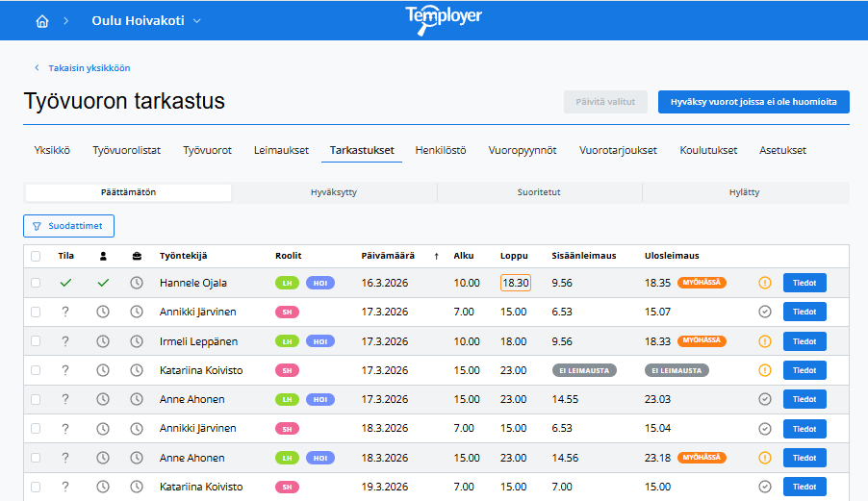Screen dimensions: 868x501
Task: Click the HOI role badge for Irmeli Leppänen
Action: [x=319, y=341]
